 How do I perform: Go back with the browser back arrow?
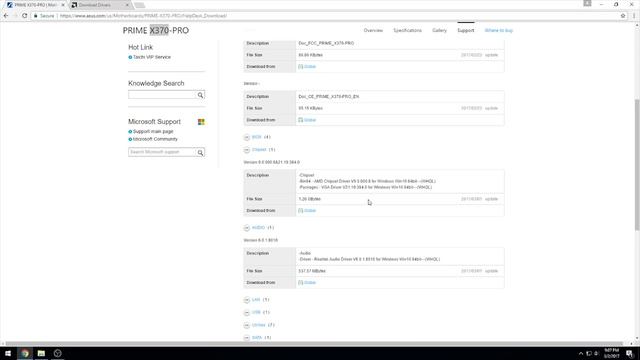[6, 16]
